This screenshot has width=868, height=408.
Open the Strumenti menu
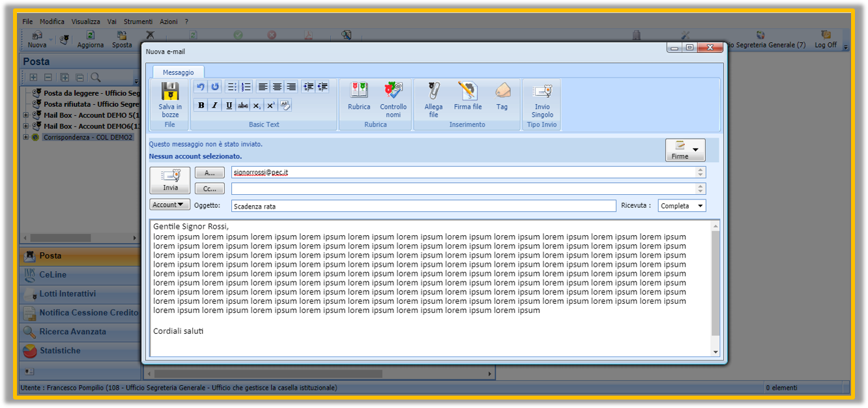[138, 22]
